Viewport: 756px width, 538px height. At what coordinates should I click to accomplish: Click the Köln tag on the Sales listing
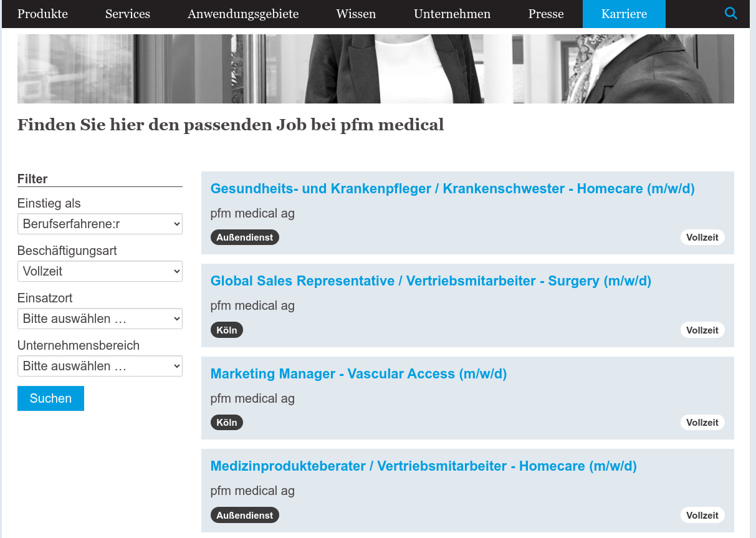tap(226, 330)
